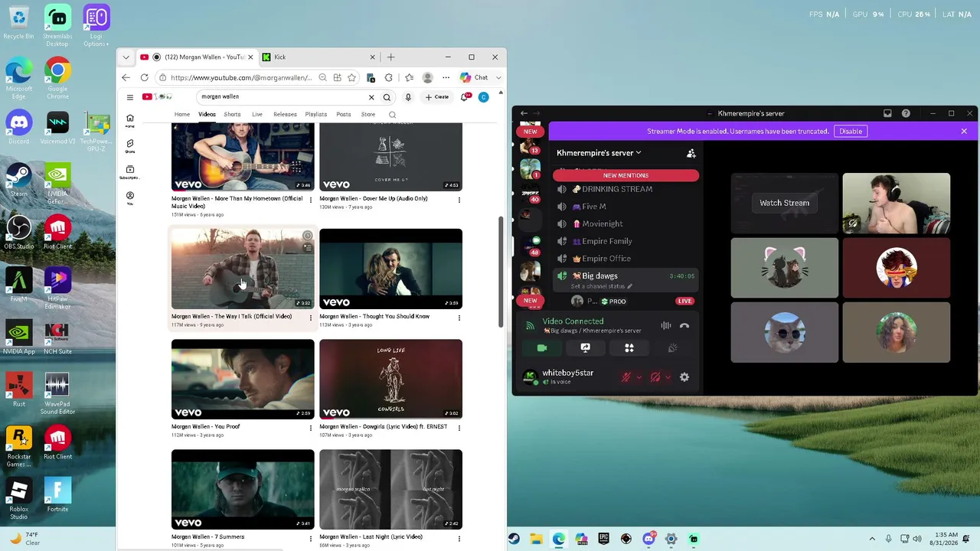Disconnect from Discord voice channel
Image resolution: width=980 pixels, height=551 pixels.
684,326
